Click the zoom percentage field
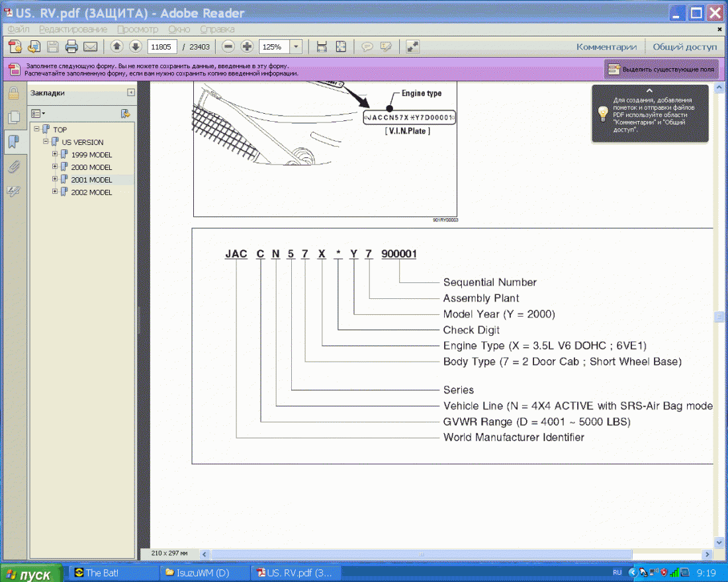The height and width of the screenshot is (582, 728). click(275, 46)
